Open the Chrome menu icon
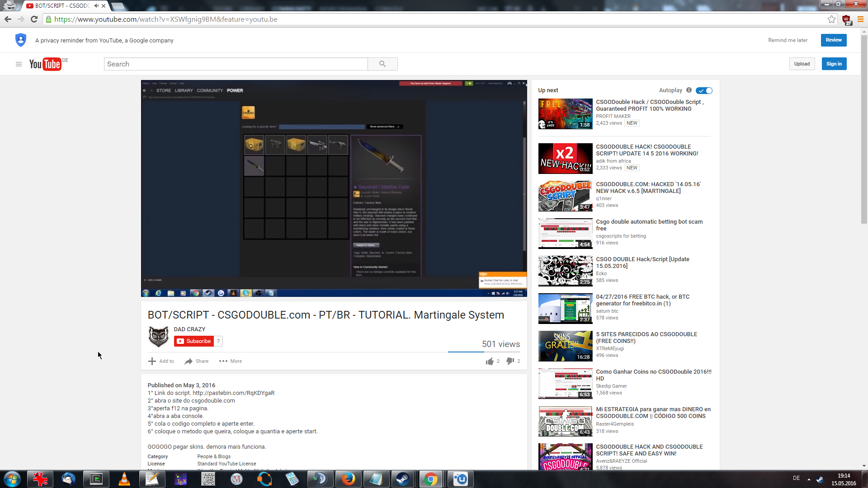The width and height of the screenshot is (868, 488). tap(860, 19)
